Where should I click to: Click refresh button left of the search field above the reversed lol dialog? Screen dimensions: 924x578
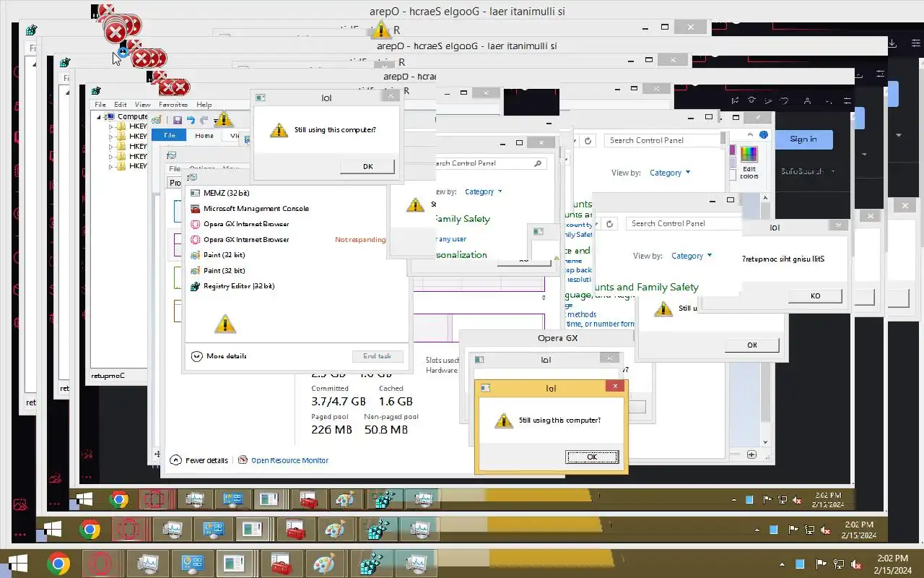click(x=609, y=224)
